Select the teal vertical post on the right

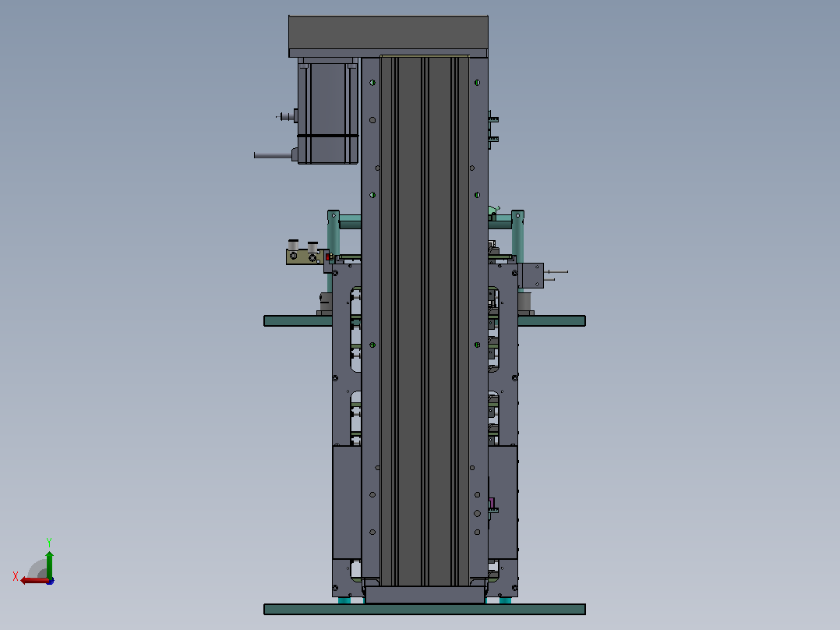(x=517, y=236)
